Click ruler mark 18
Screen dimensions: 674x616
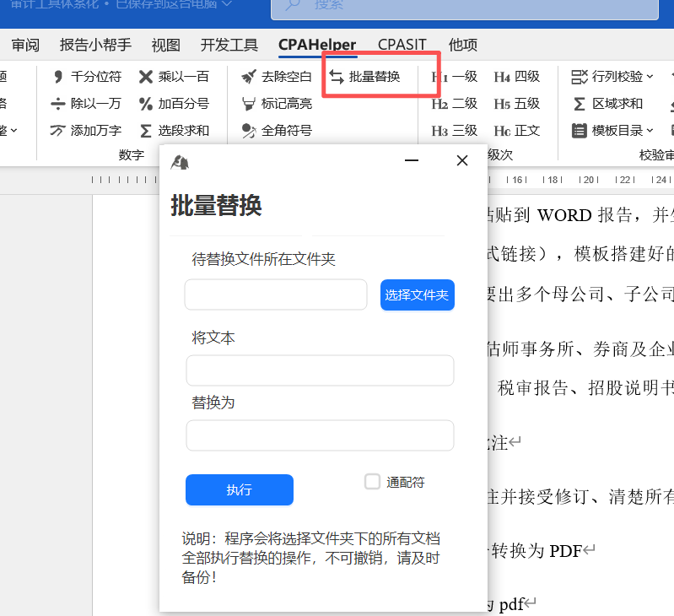[x=553, y=180]
